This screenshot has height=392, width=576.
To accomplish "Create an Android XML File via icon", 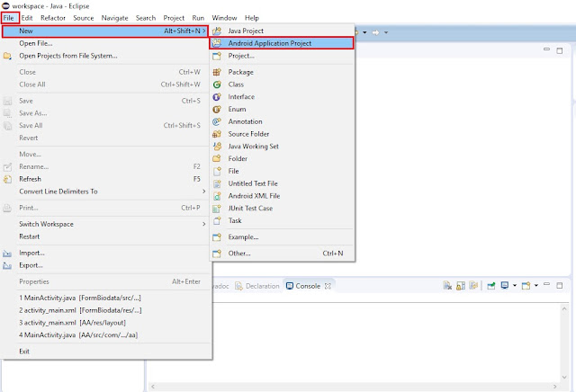I will coord(217,196).
